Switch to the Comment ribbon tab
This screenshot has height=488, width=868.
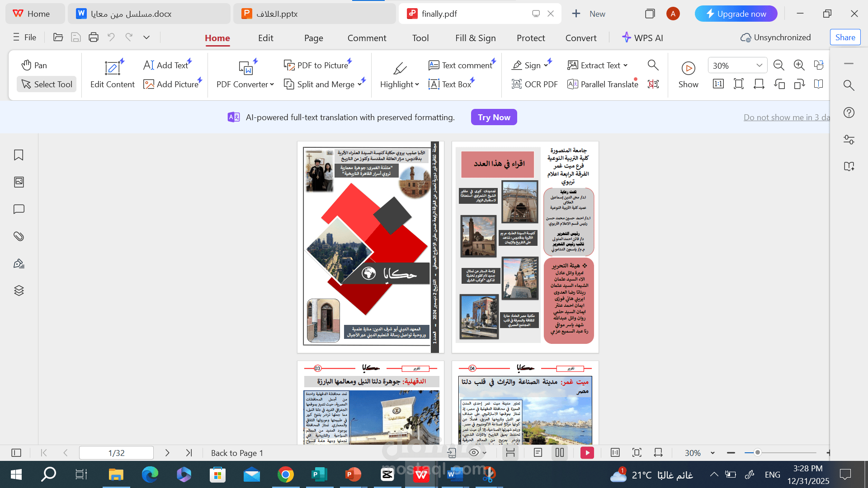(367, 38)
